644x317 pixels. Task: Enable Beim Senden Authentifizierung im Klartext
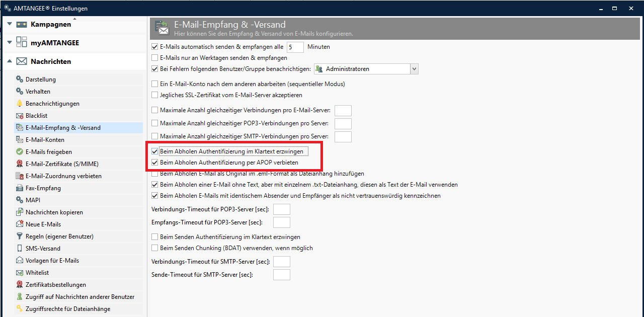(x=155, y=237)
